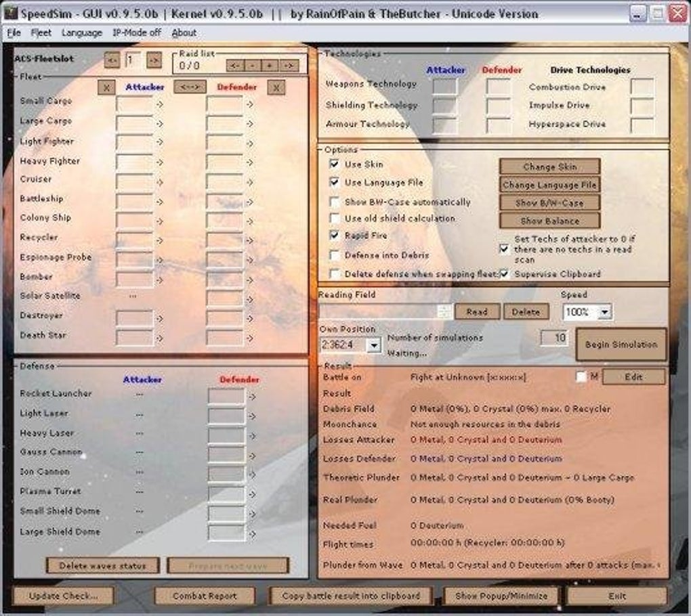Go to the previous ACS fleet slot arrow
This screenshot has width=691, height=616.
[x=114, y=60]
